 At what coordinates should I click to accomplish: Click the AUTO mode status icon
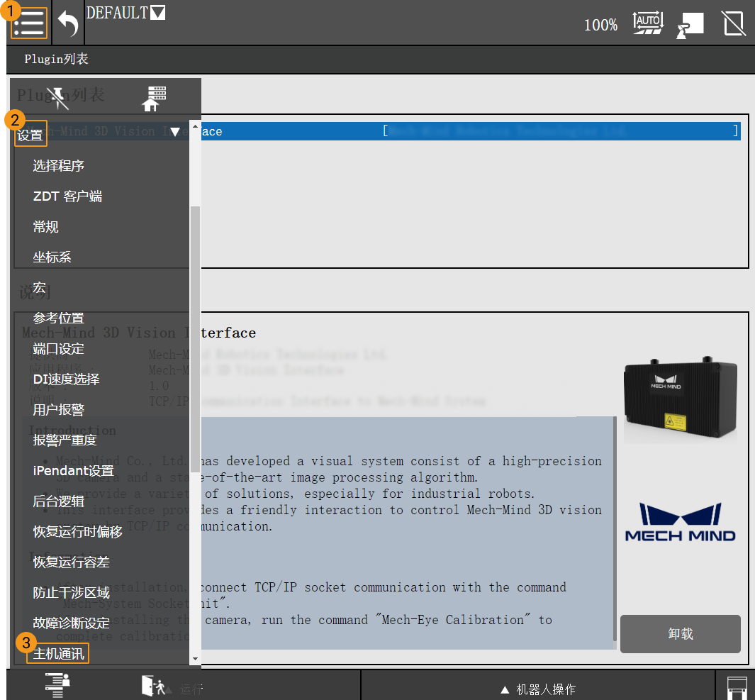pyautogui.click(x=648, y=23)
